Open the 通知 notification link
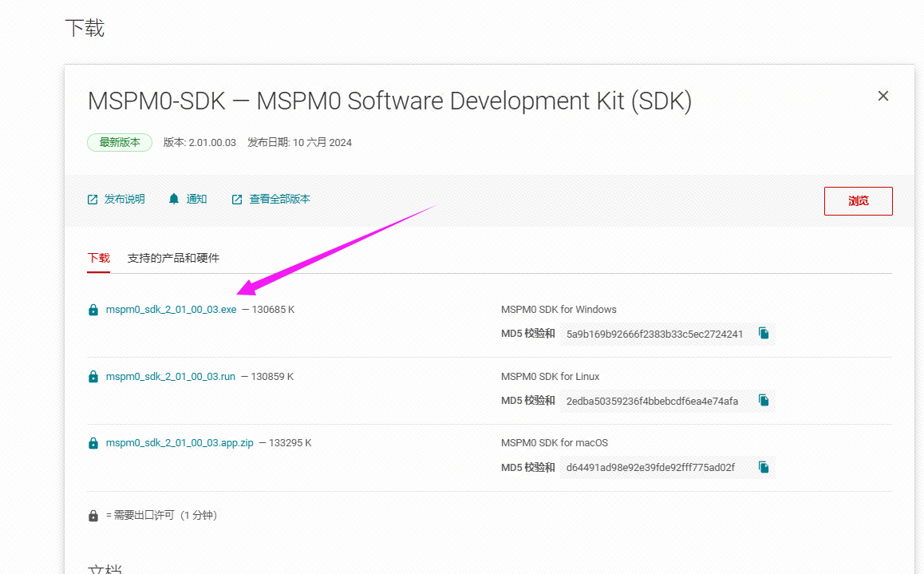The image size is (924, 574). coord(196,199)
